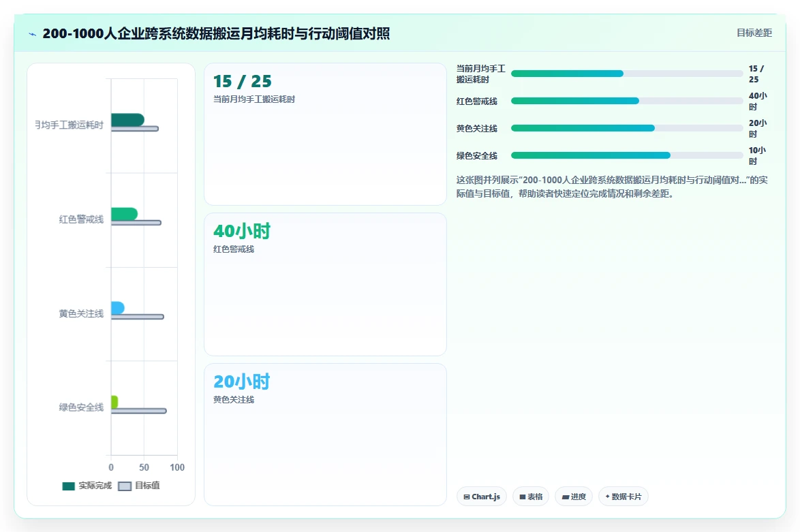Click the green actual bar for 红色警戒线
This screenshot has height=532, width=800.
124,214
